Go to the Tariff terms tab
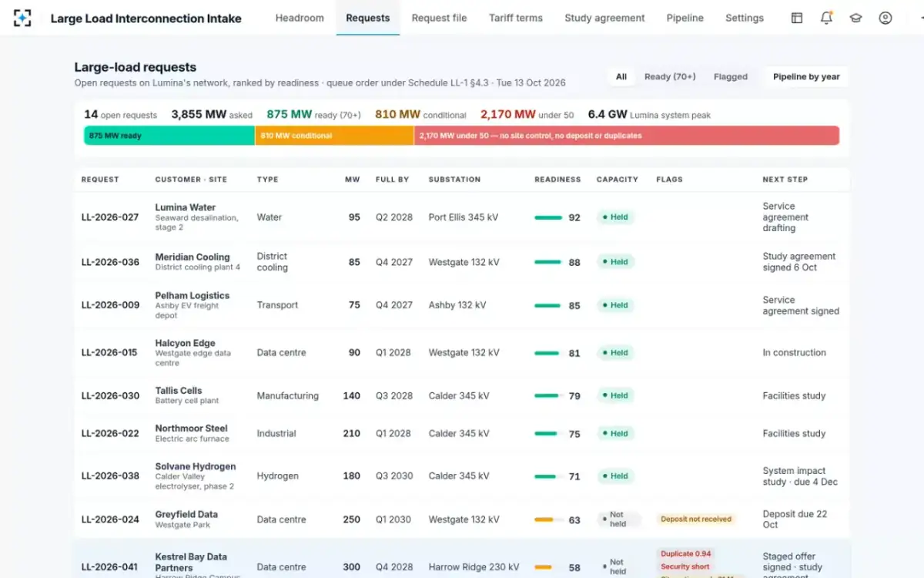 point(516,18)
